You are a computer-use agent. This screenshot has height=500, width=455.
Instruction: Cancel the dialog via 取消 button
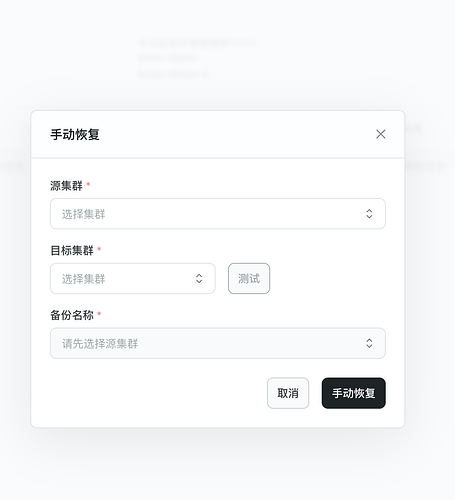[288, 393]
